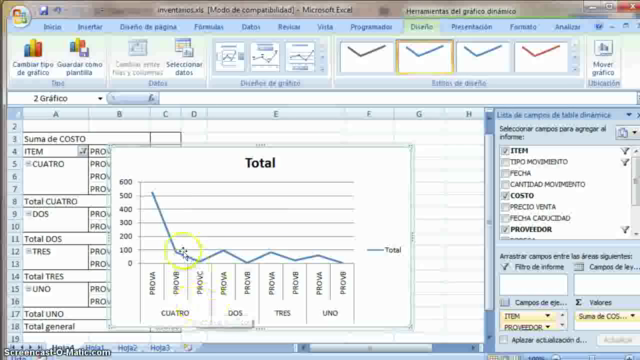Collapse the UNO group in pivot table
Screen dimensions: 640x360
coord(28,289)
